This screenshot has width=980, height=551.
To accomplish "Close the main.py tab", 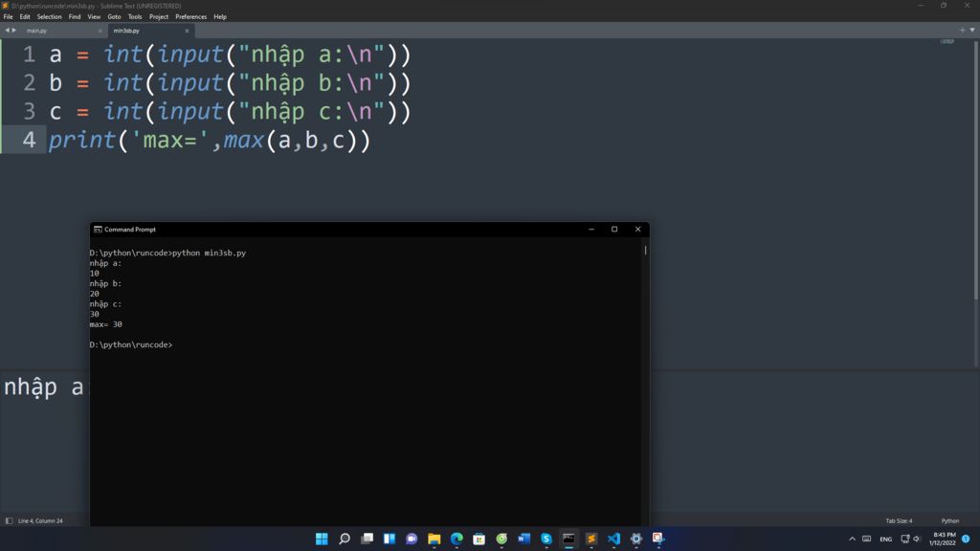I will click(x=100, y=31).
